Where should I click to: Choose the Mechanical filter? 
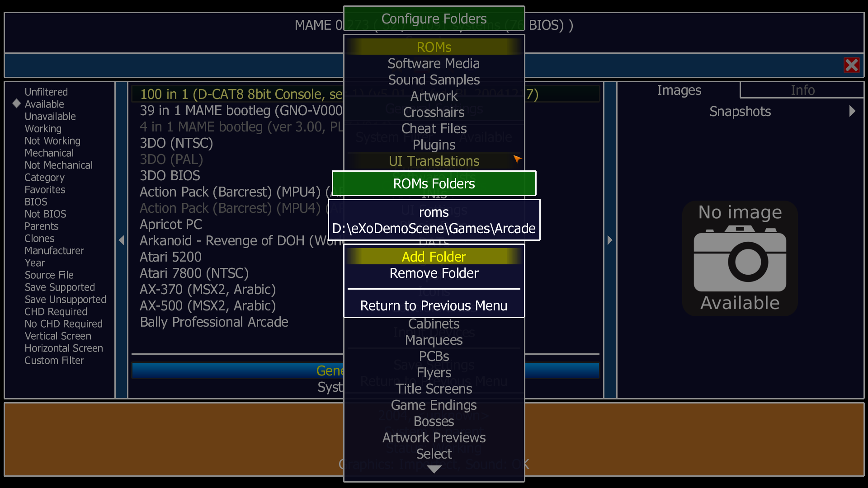49,153
